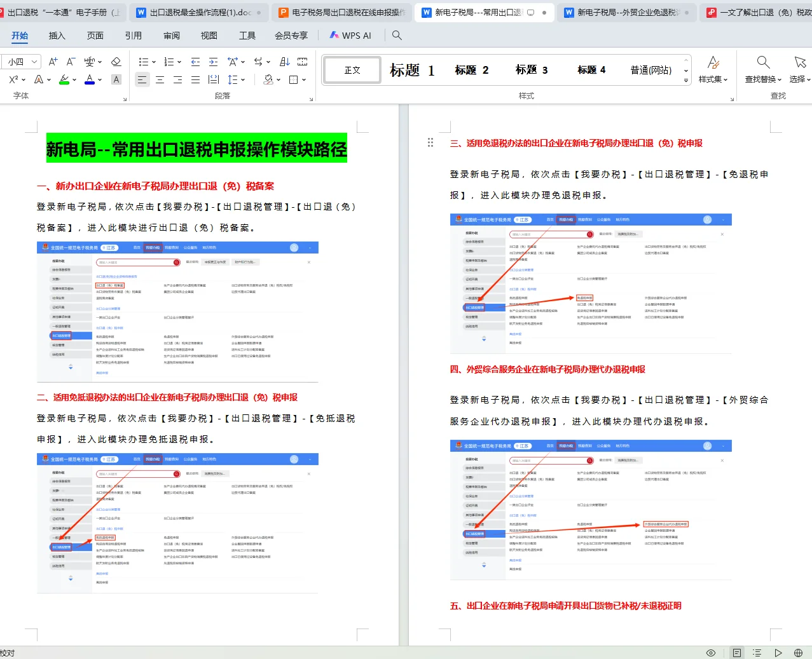Select the bulleted list icon
812x659 pixels.
coord(144,61)
